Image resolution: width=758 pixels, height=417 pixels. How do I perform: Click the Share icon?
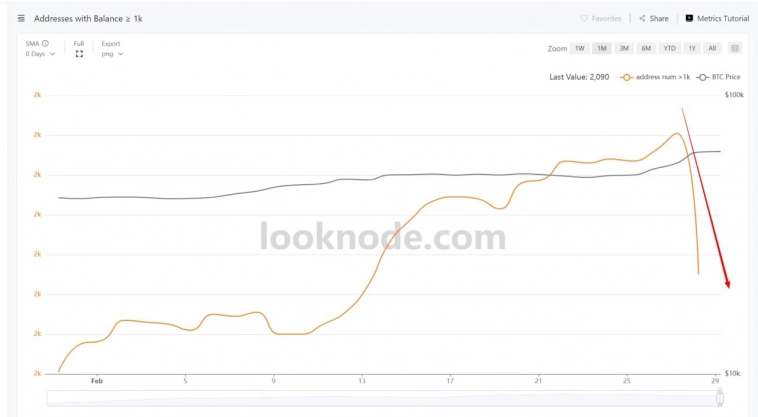tap(642, 18)
